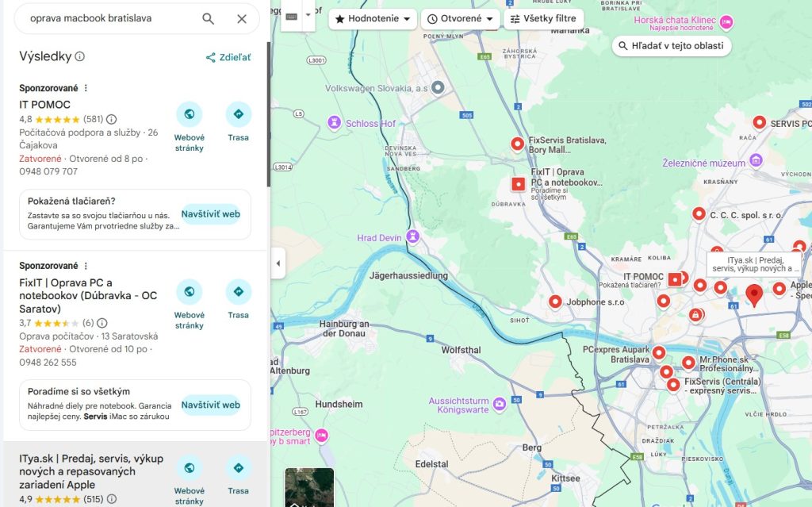
Task: Collapse the side results panel
Action: (278, 263)
